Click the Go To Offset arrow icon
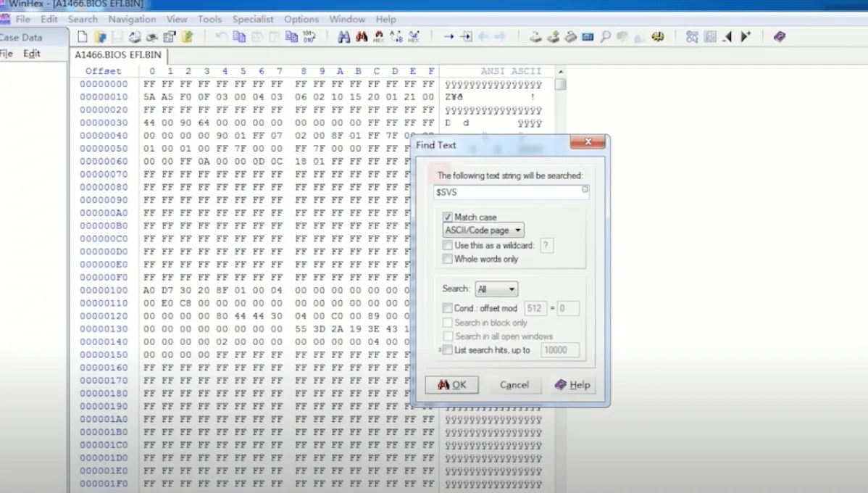The width and height of the screenshot is (868, 493). (x=448, y=36)
